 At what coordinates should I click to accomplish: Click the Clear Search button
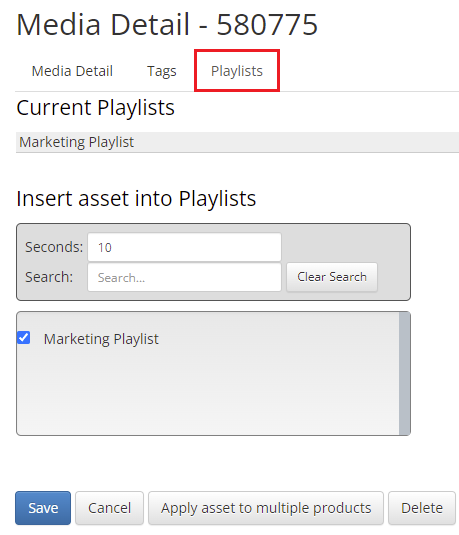click(332, 277)
